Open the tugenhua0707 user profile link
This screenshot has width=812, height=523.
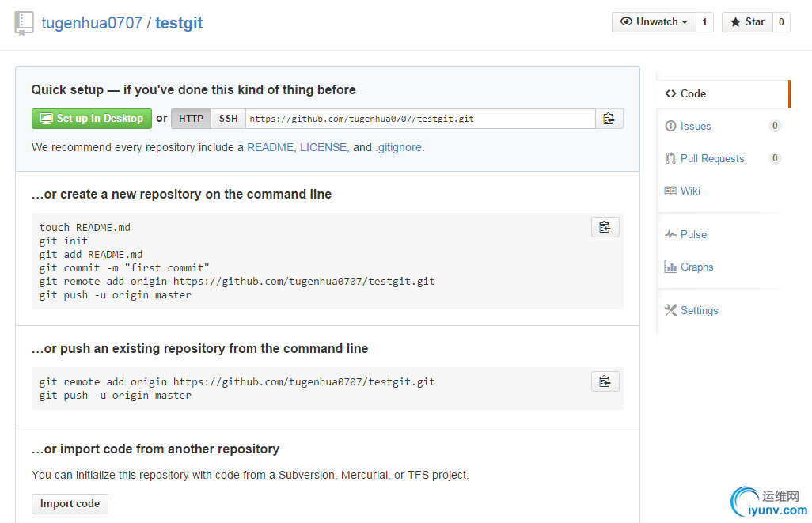[91, 23]
